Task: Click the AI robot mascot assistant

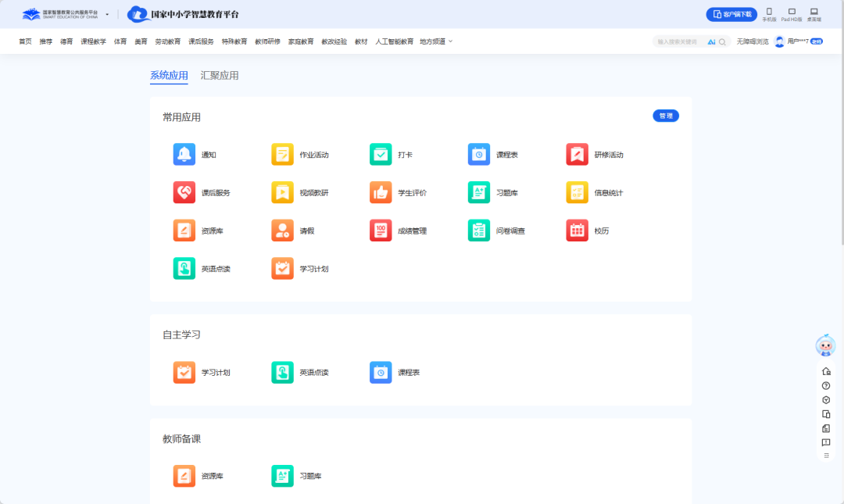Action: pos(825,345)
